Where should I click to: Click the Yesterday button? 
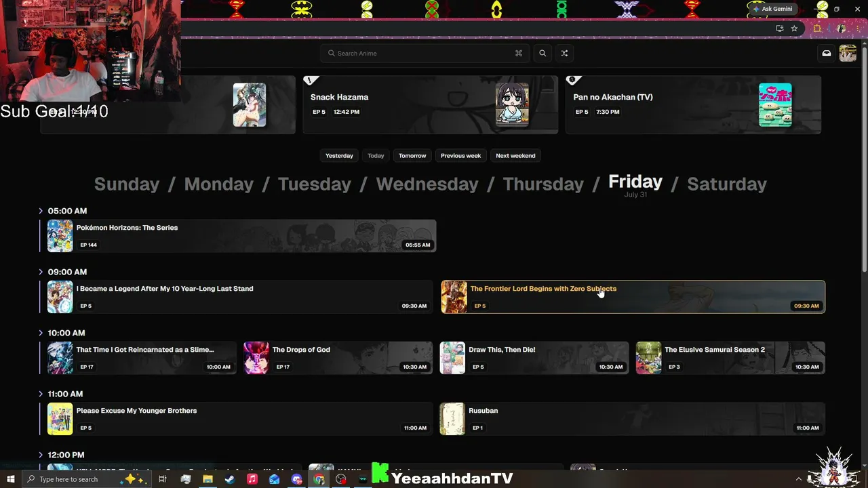click(339, 156)
